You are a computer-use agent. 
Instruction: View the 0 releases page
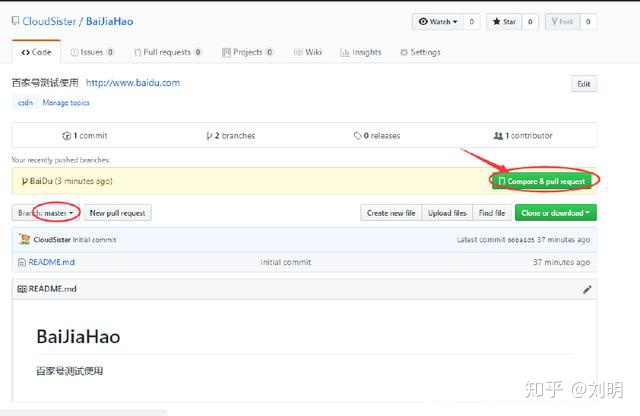tap(377, 136)
